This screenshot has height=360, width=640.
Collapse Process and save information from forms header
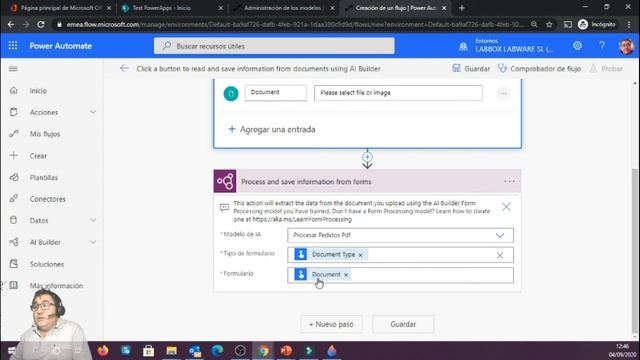coord(367,181)
